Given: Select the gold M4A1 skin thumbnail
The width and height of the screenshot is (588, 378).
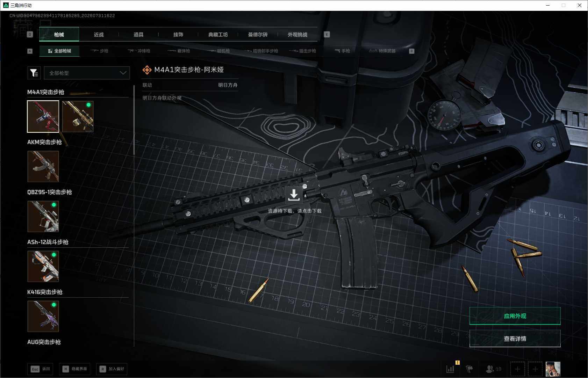Looking at the screenshot, I should pyautogui.click(x=78, y=116).
